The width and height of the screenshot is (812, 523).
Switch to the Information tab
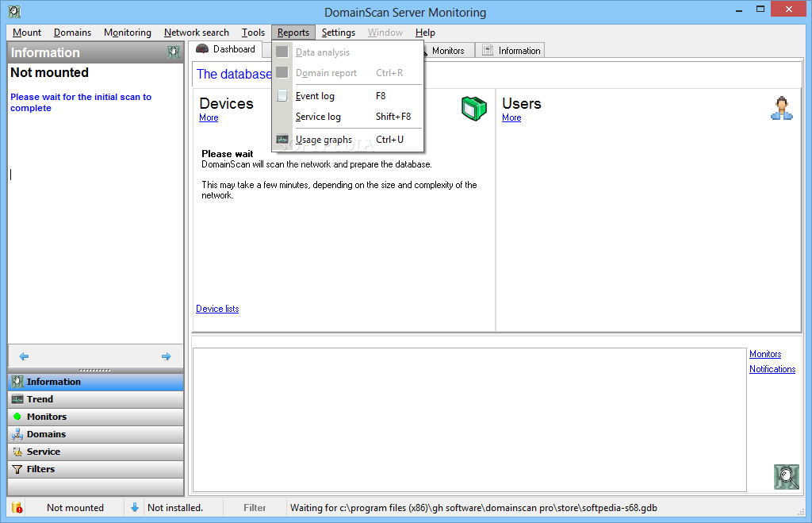point(511,50)
